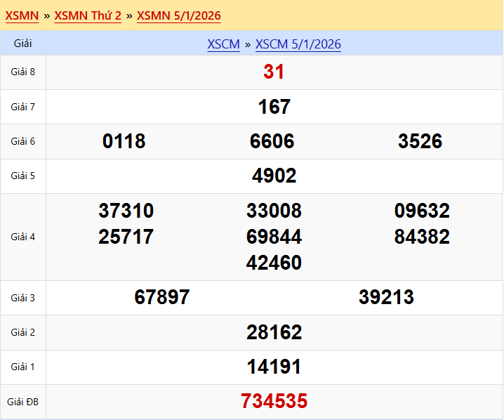This screenshot has height=420, width=504.
Task: Click the Giải 8 result number 31
Action: [274, 72]
